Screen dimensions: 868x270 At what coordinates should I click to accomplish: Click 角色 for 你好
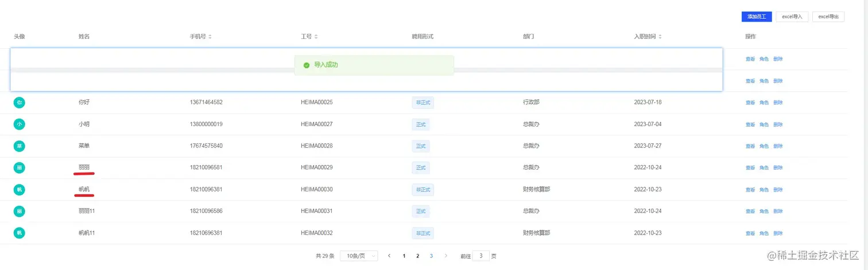[x=764, y=103]
